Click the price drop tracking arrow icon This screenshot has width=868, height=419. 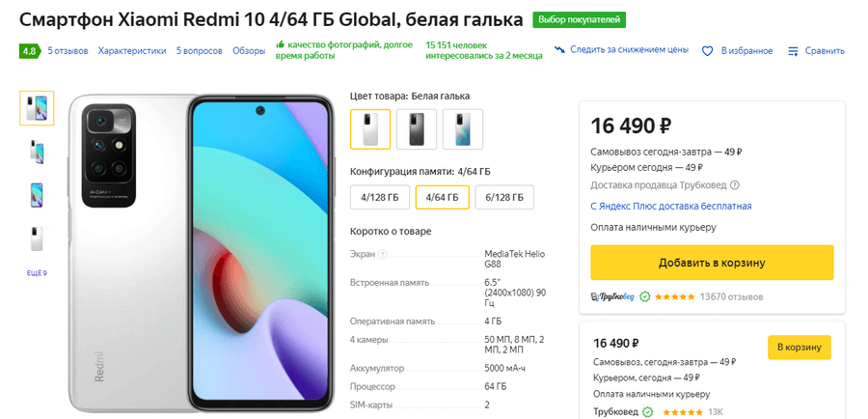[560, 50]
